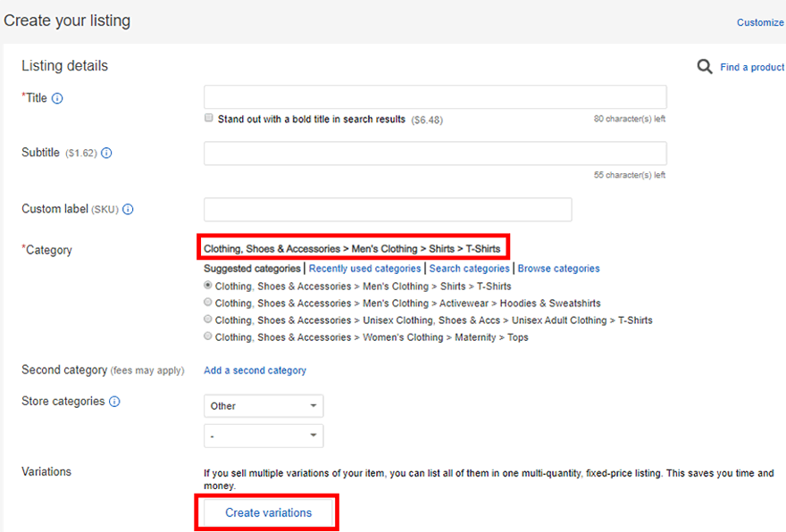The height and width of the screenshot is (532, 786).
Task: Click the Subtitle info icon
Action: click(x=106, y=153)
